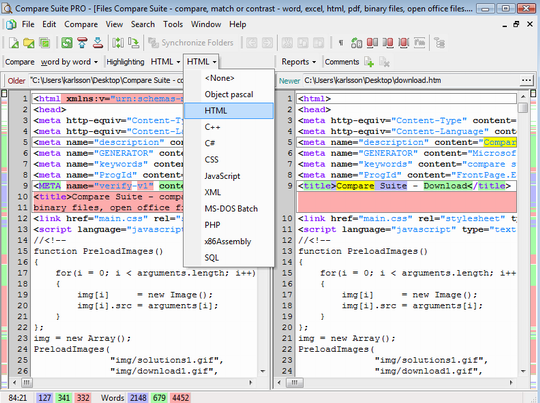
Task: Click the Compare label in the toolbar
Action: pyautogui.click(x=20, y=62)
